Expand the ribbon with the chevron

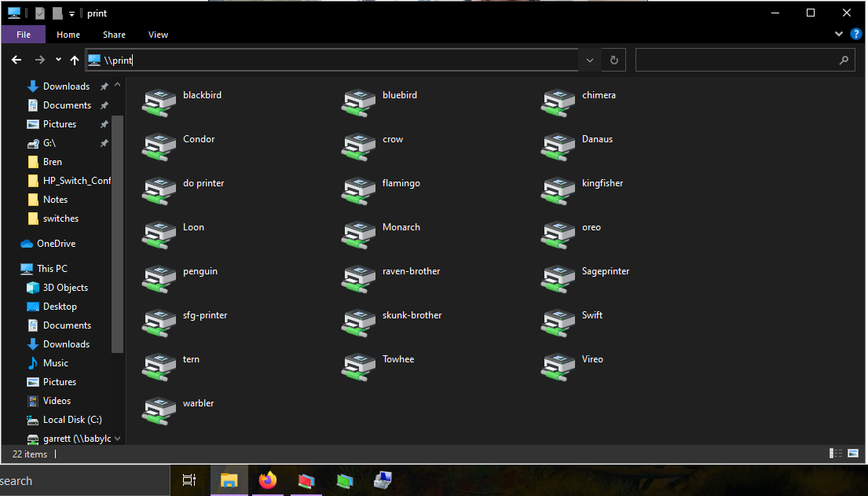point(839,34)
